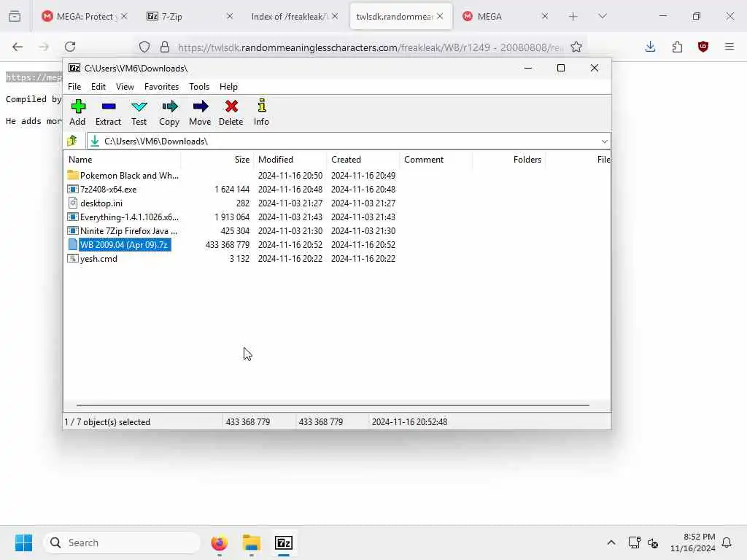Open the Firefox downloads panel

pyautogui.click(x=650, y=47)
